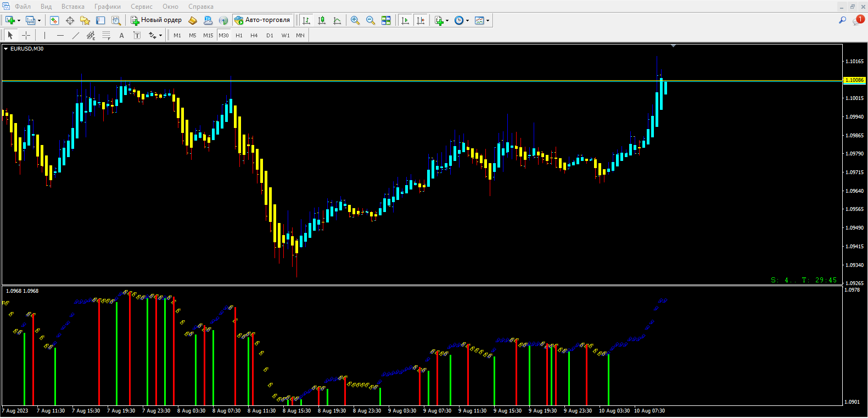The height and width of the screenshot is (418, 868).
Task: Tile chart windows icon
Action: 386,20
